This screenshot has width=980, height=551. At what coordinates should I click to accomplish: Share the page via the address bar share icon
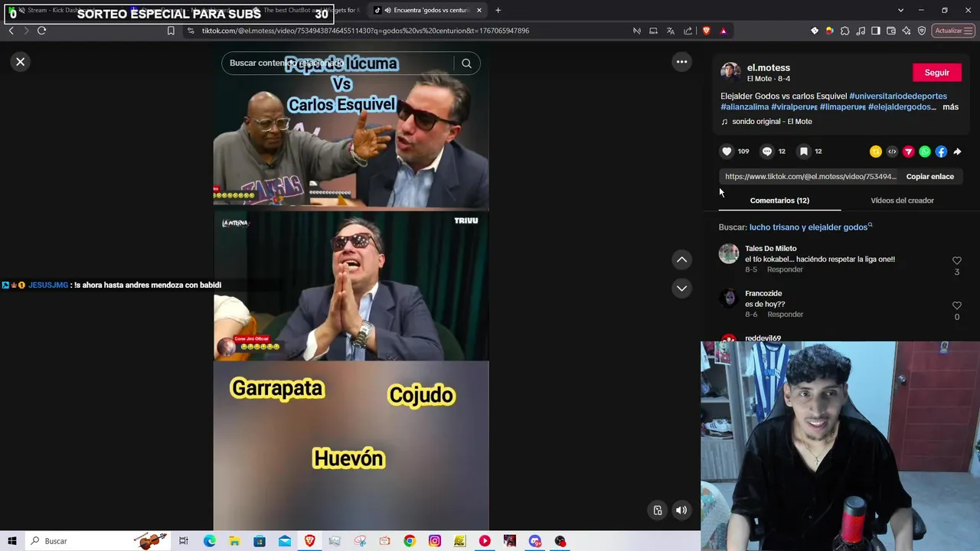(x=688, y=31)
